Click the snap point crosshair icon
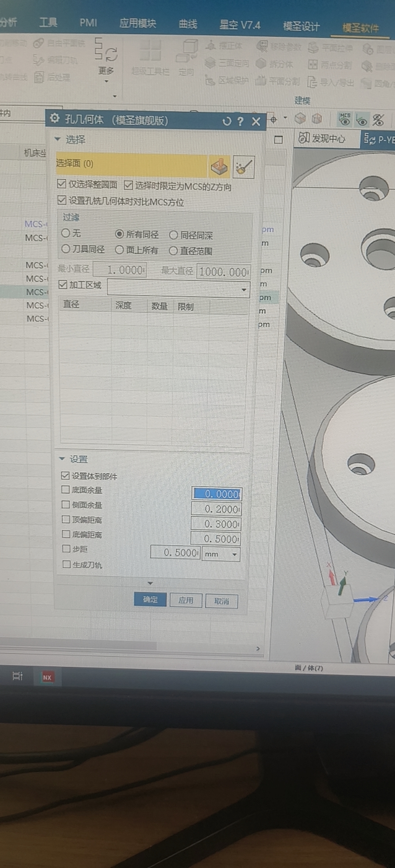The width and height of the screenshot is (395, 868). pos(274,119)
